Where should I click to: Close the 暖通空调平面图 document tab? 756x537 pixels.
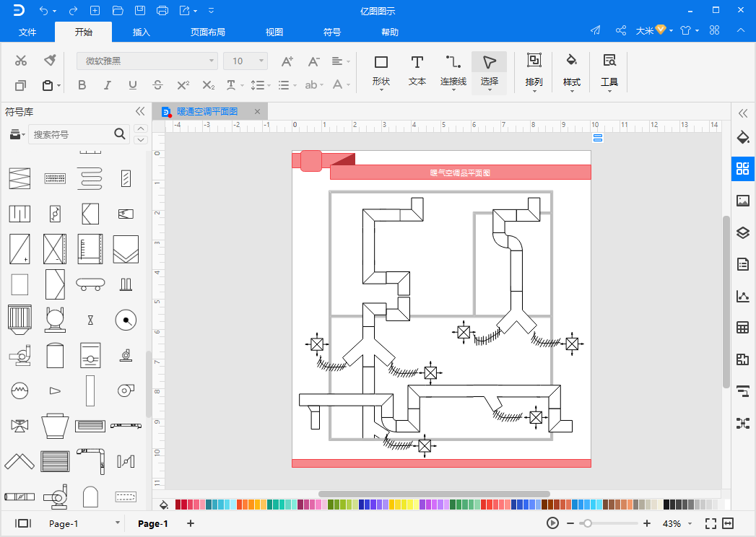pos(258,112)
